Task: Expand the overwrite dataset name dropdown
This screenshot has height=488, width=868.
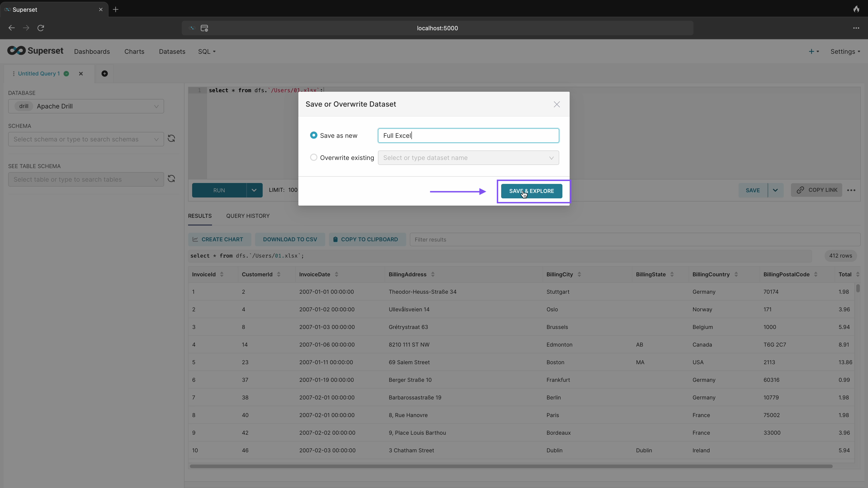Action: coord(468,158)
